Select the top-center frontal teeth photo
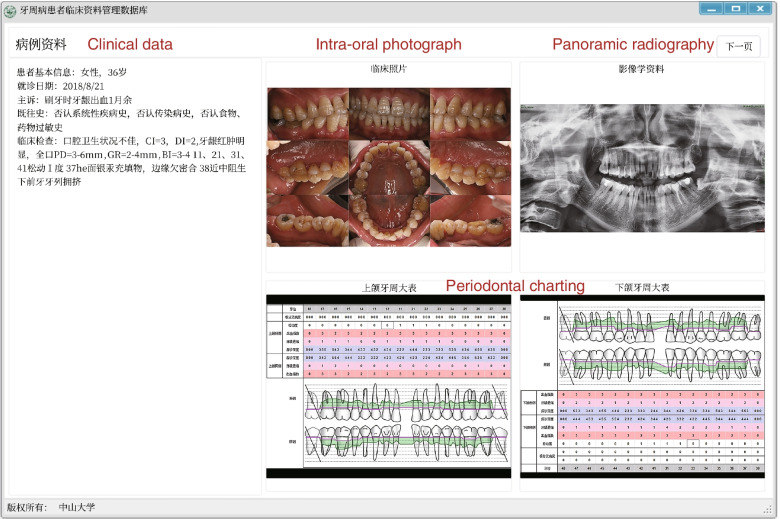The image size is (780, 519). click(389, 113)
